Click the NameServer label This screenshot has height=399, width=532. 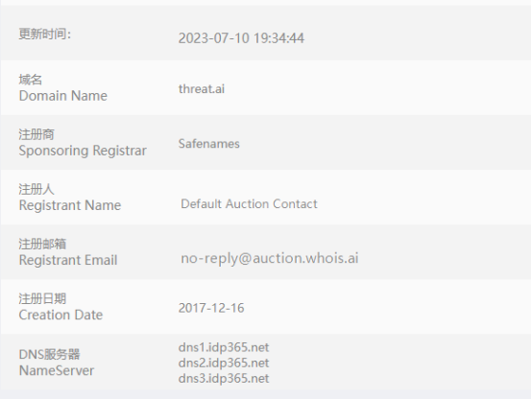[57, 370]
